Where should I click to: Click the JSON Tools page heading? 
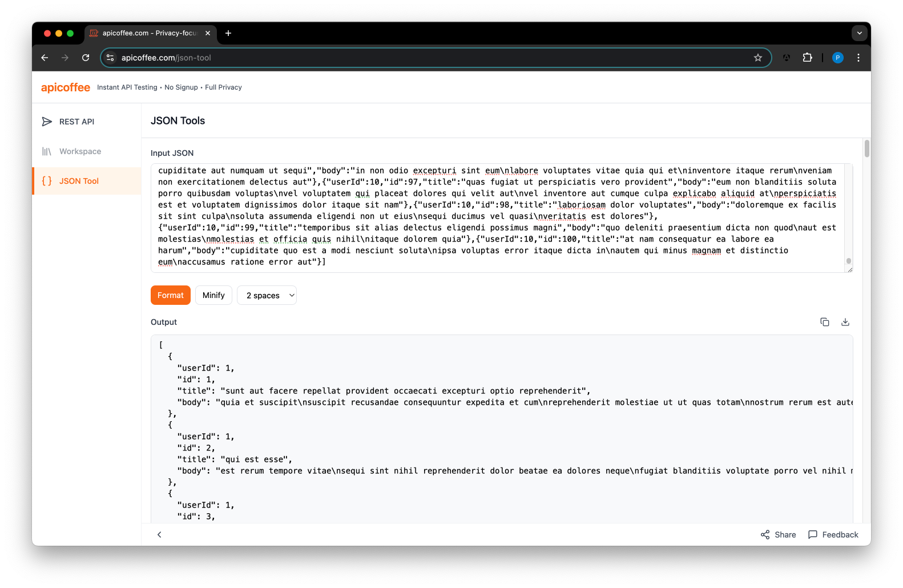click(x=178, y=120)
